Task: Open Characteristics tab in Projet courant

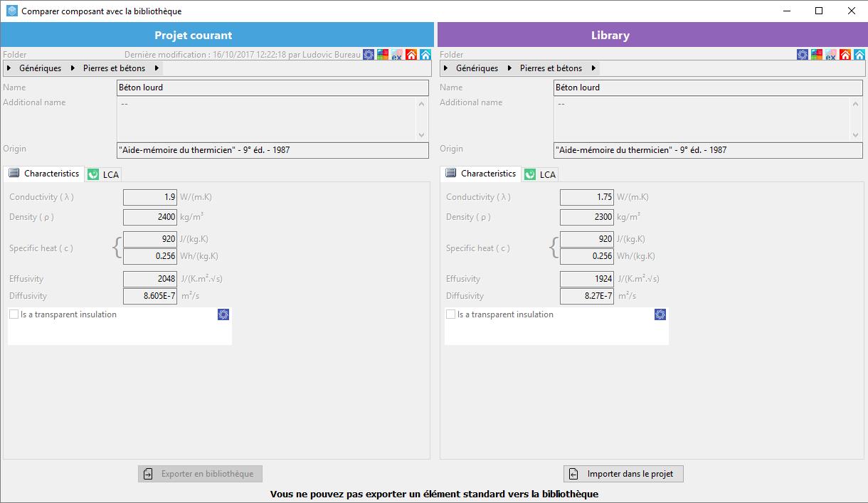Action: tap(44, 174)
